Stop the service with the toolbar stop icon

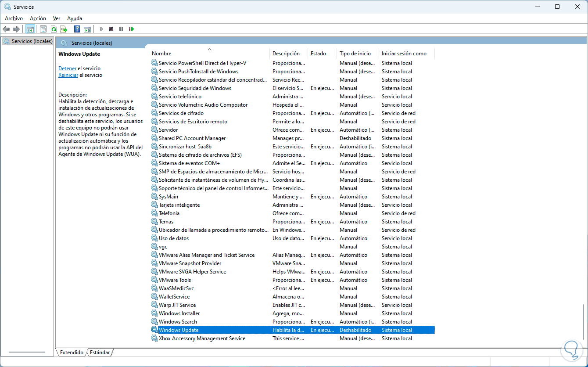[111, 29]
